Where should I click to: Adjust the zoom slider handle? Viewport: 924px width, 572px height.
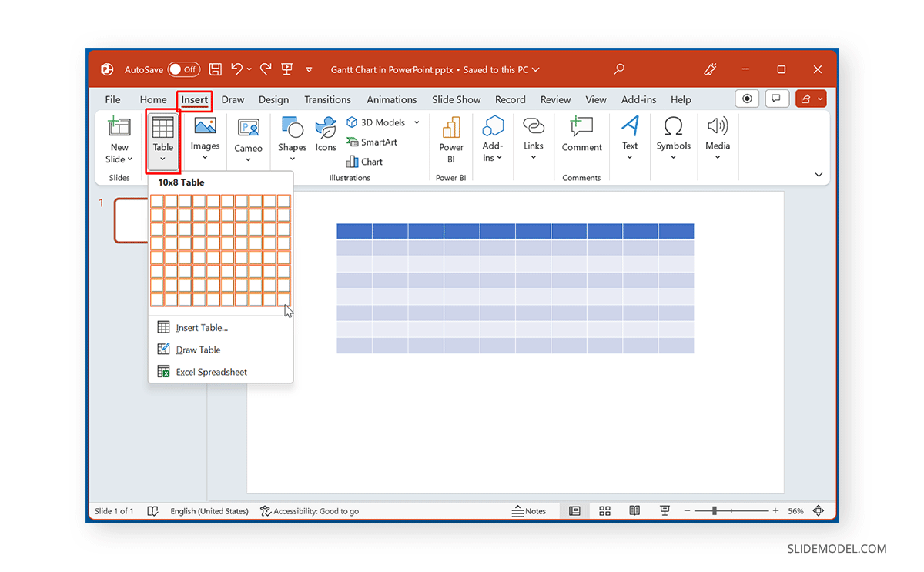point(715,511)
